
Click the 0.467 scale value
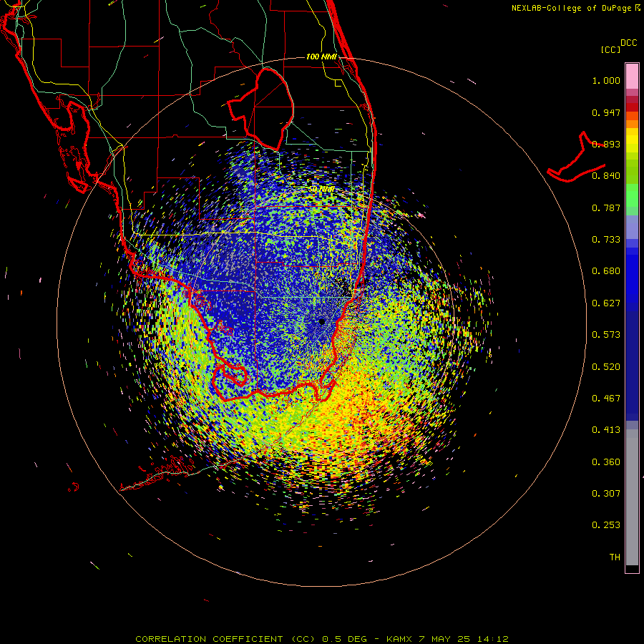(606, 399)
